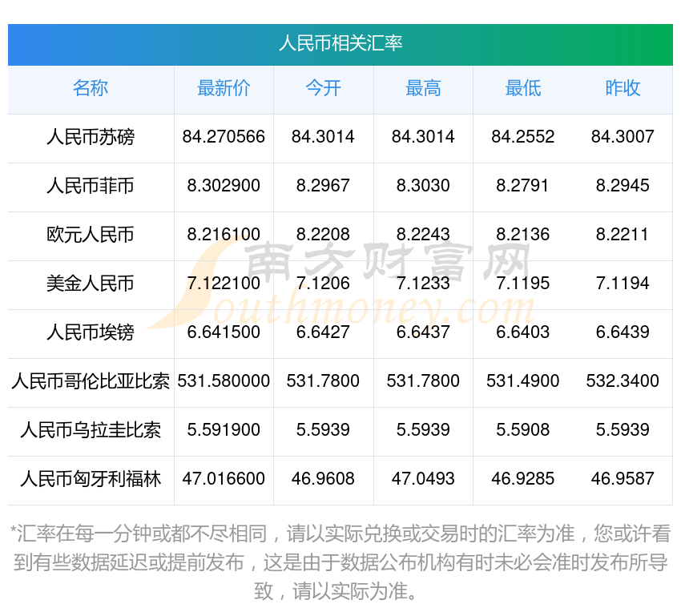
Task: Open the 人民币匈牙利福林 row name
Action: [91, 479]
